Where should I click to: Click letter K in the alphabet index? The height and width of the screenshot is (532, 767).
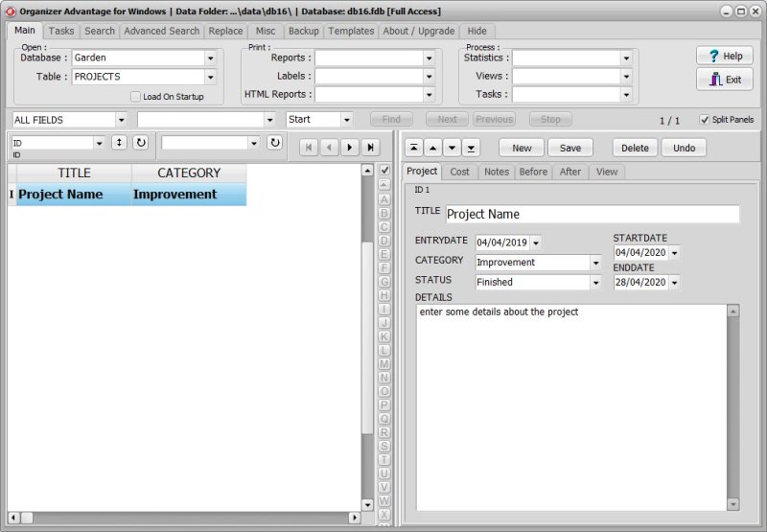(384, 336)
